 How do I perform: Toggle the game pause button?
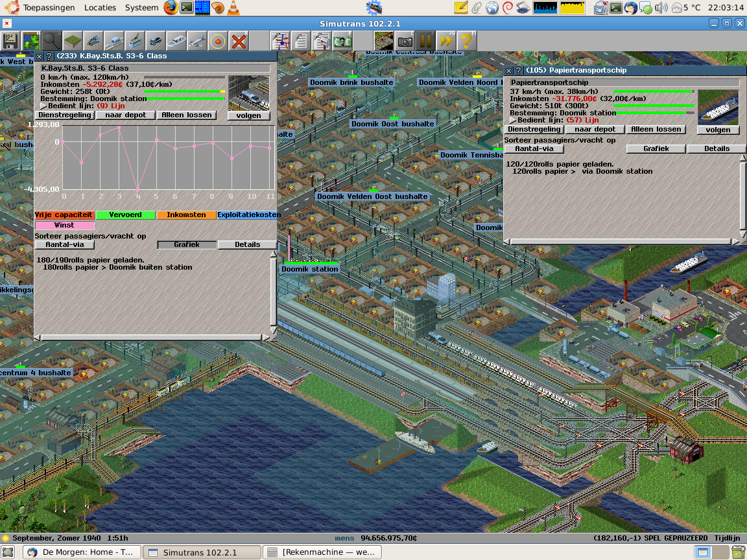(425, 41)
